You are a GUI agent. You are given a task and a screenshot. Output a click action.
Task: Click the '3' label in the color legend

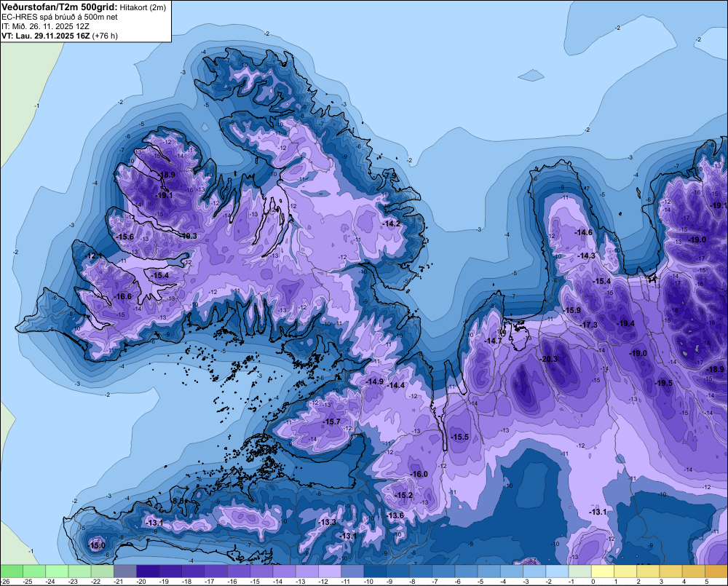point(662,582)
